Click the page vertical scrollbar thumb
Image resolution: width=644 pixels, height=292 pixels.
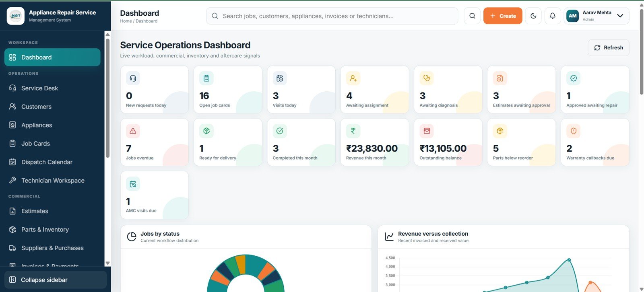coord(642,51)
